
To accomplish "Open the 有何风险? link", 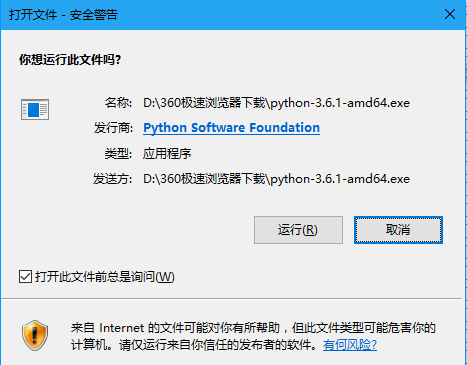I will pyautogui.click(x=350, y=345).
